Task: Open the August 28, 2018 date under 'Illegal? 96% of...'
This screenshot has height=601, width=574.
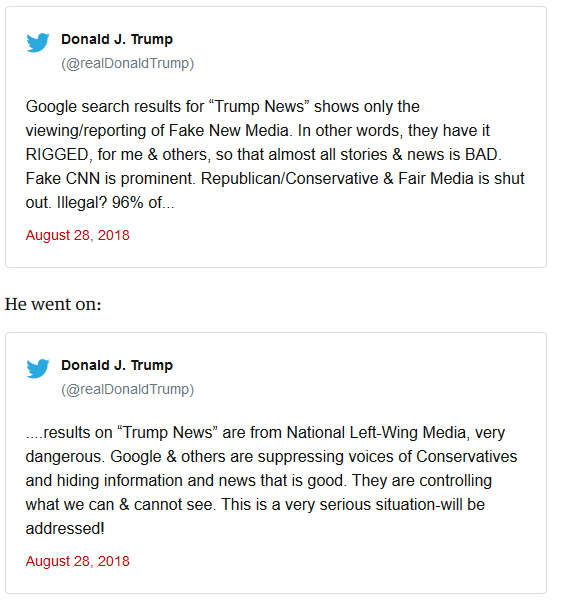Action: coord(77,235)
